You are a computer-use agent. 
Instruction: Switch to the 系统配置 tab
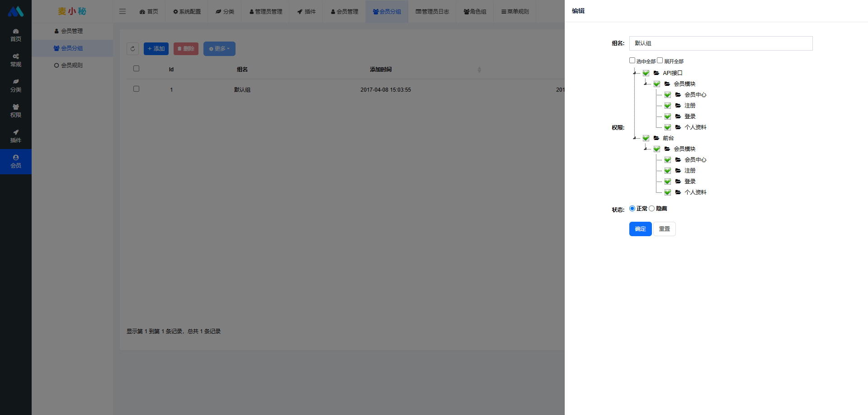pyautogui.click(x=187, y=12)
